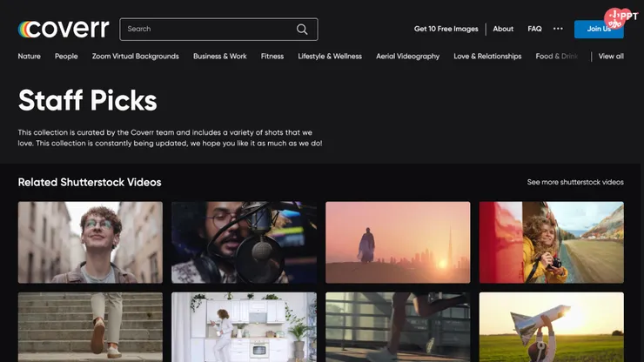
Task: Open Zoom Virtual Backgrounds category
Action: click(136, 57)
